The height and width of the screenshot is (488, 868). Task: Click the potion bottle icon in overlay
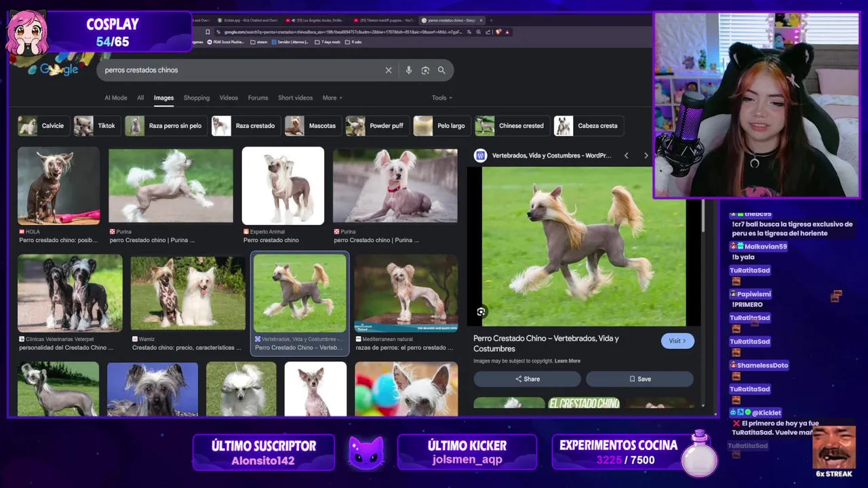tap(700, 453)
